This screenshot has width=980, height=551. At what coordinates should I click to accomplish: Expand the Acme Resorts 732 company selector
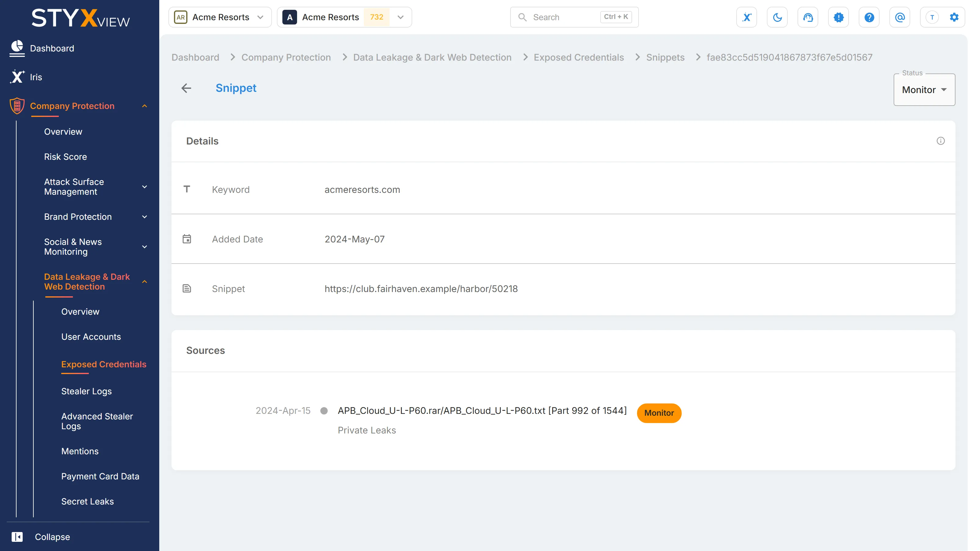[x=344, y=17]
